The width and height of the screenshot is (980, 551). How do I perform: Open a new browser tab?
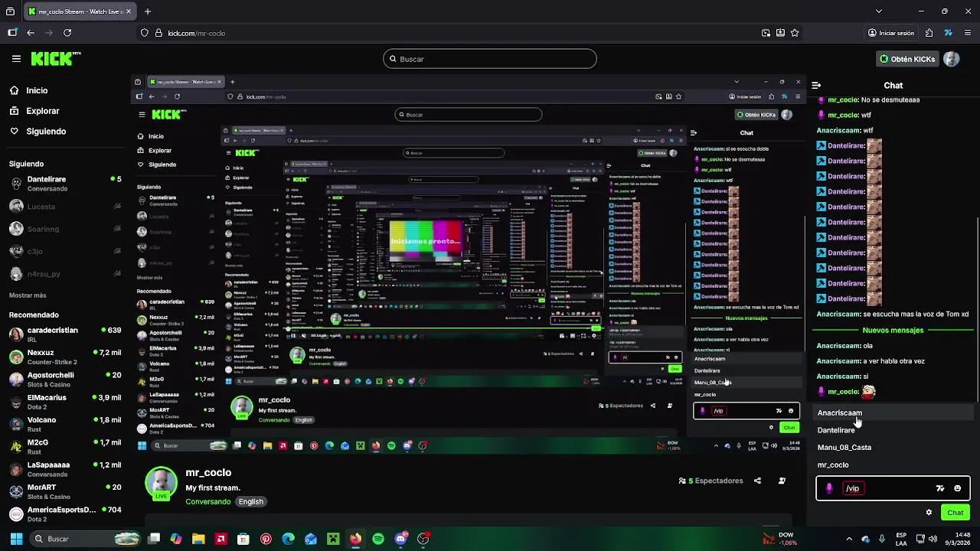[x=148, y=11]
